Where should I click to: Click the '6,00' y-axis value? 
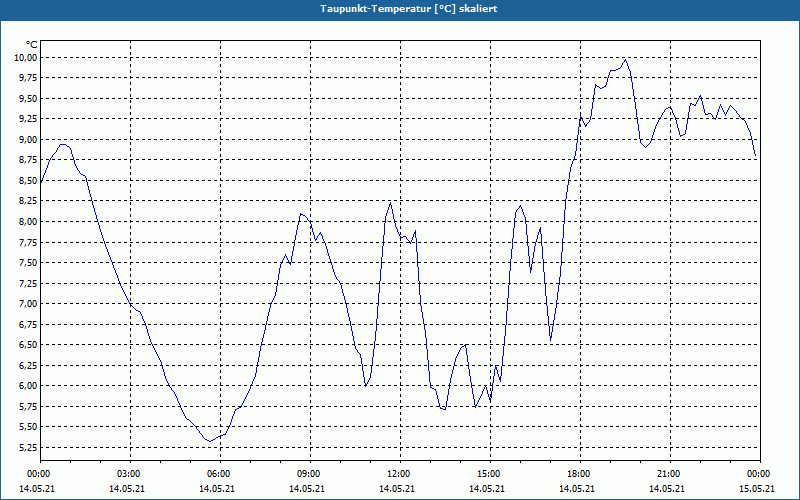pos(27,386)
